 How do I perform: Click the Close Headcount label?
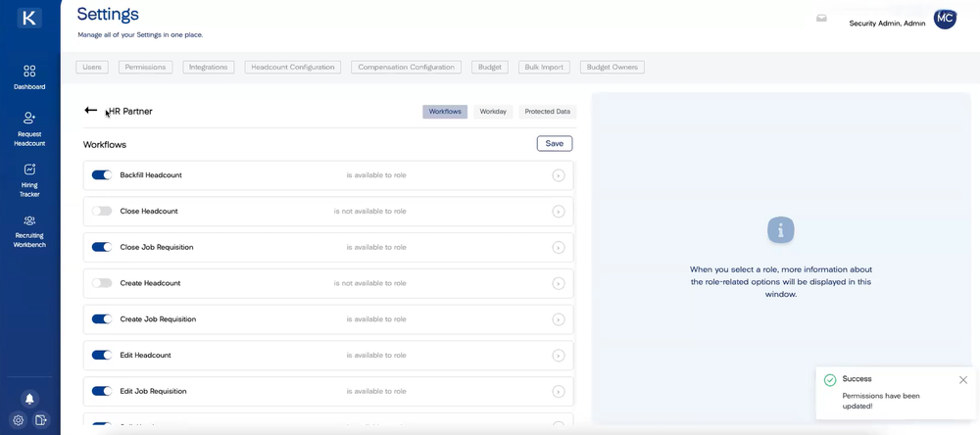[x=149, y=212]
